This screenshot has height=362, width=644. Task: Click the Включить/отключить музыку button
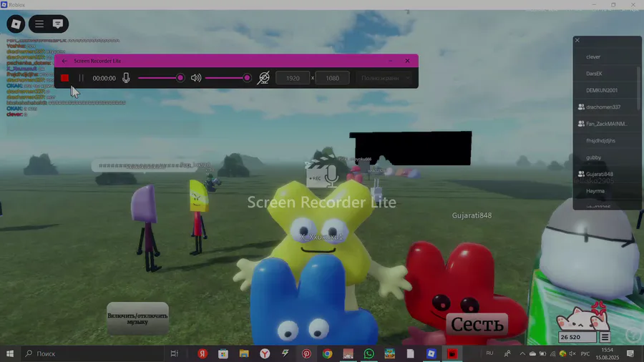[x=137, y=318]
